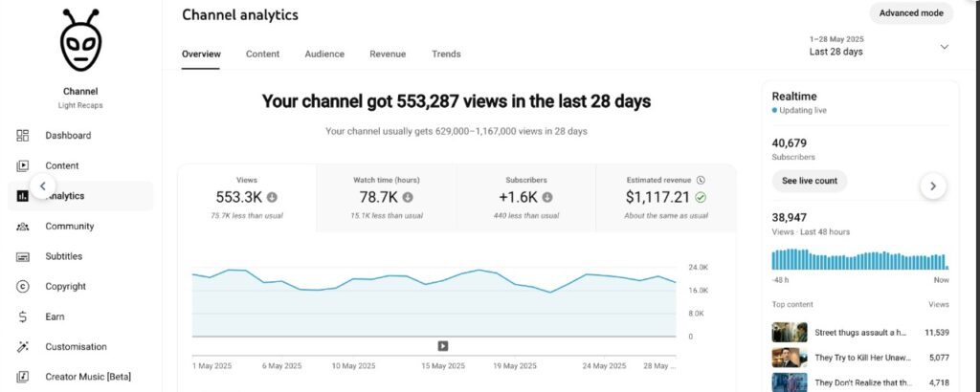
Task: Click the clock icon beside Estimated revenue
Action: point(701,180)
